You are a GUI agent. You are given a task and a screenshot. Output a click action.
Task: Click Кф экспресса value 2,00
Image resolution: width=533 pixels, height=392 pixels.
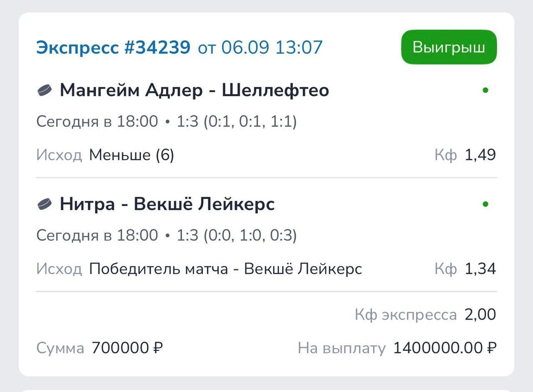point(481,315)
